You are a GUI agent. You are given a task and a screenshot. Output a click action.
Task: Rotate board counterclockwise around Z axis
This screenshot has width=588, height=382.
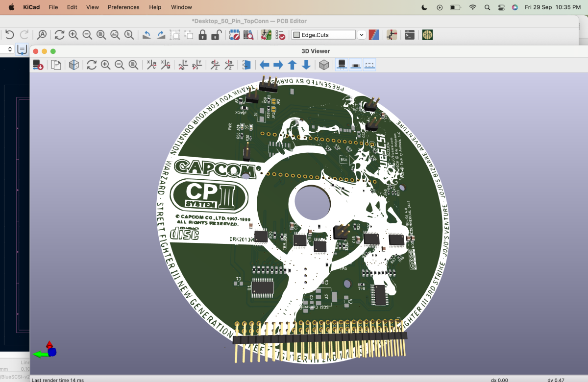point(229,65)
